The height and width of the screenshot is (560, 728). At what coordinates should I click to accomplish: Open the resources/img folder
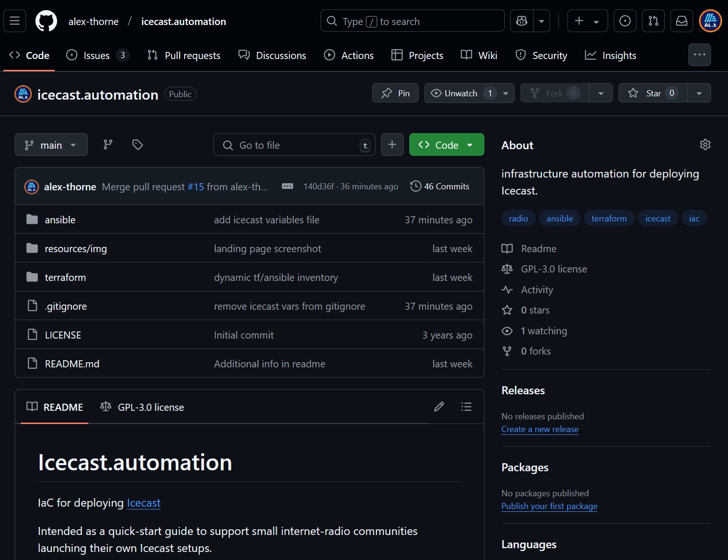pyautogui.click(x=76, y=248)
